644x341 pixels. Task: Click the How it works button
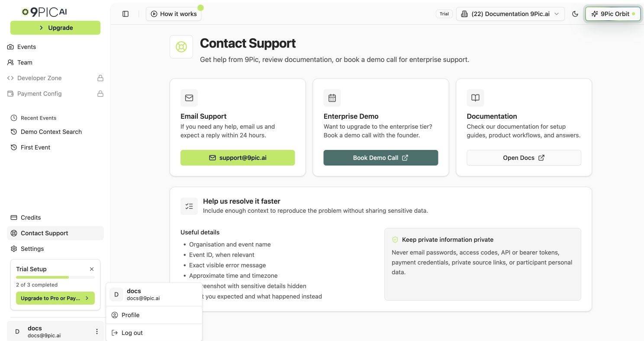pos(174,14)
